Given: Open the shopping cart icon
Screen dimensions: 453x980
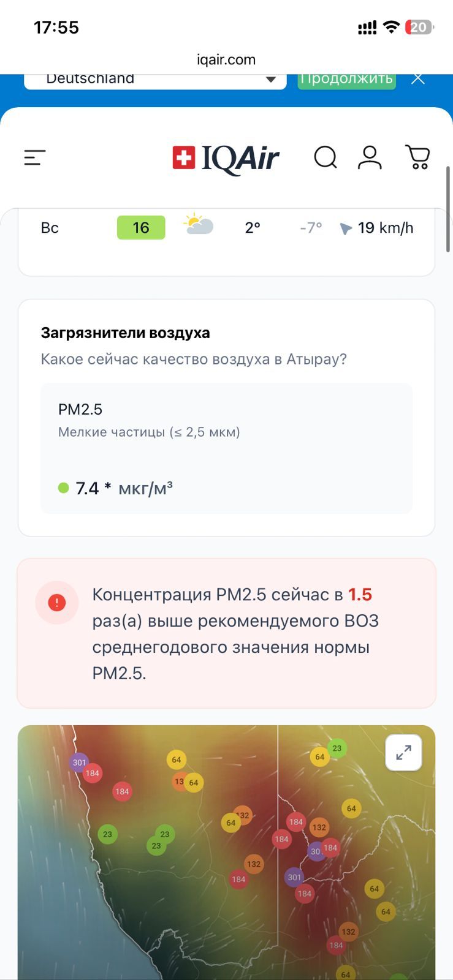Looking at the screenshot, I should click(x=417, y=158).
